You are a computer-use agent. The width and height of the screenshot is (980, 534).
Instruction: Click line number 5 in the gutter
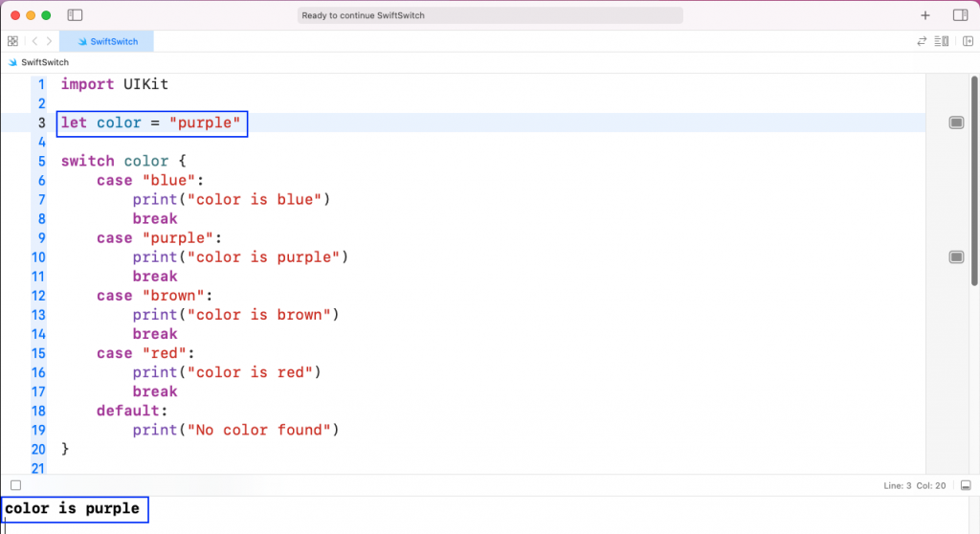click(41, 162)
